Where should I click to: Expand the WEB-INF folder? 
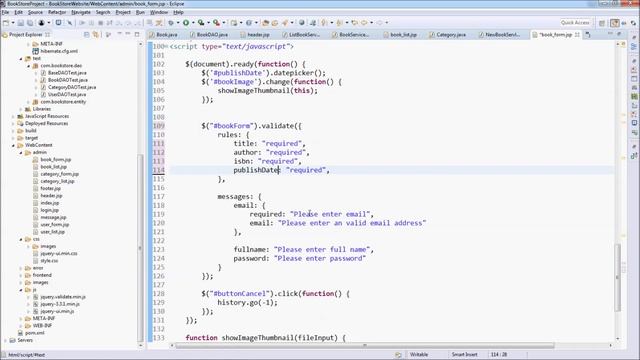point(21,326)
